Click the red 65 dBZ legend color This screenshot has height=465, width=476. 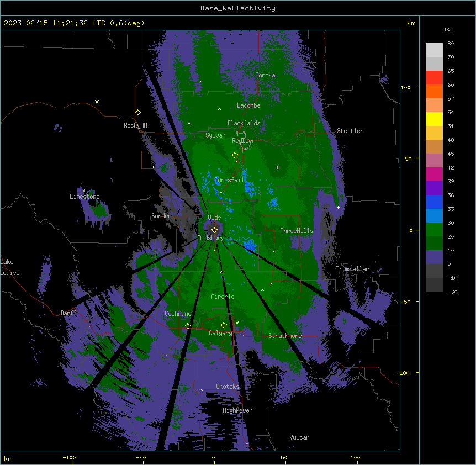point(434,78)
